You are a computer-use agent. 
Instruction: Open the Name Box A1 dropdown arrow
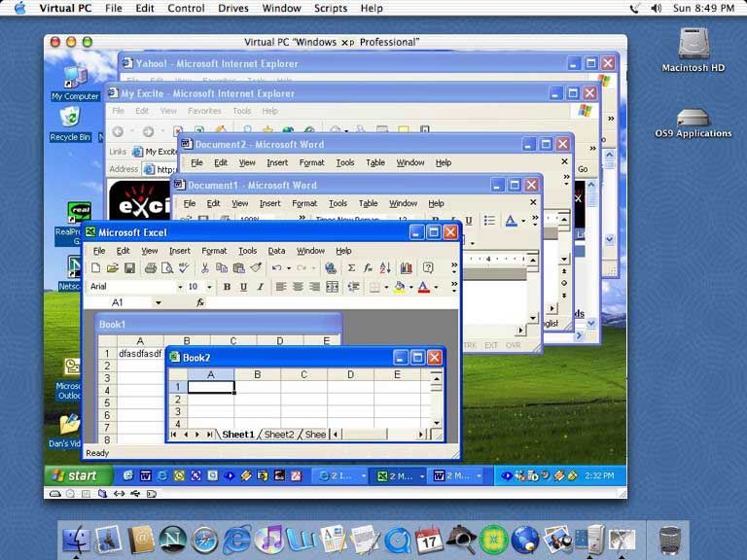[159, 302]
